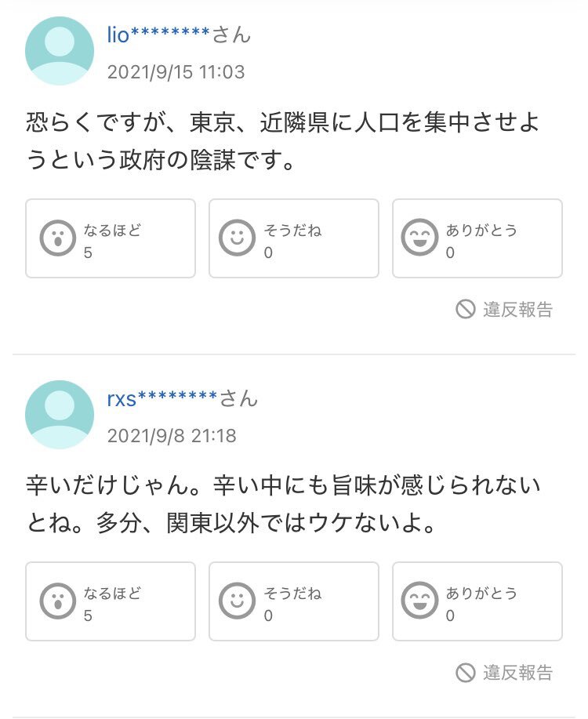Screen dimensions: 588x719
Task: Toggle なるほど reaction on lio's answer
Action: coord(111,238)
